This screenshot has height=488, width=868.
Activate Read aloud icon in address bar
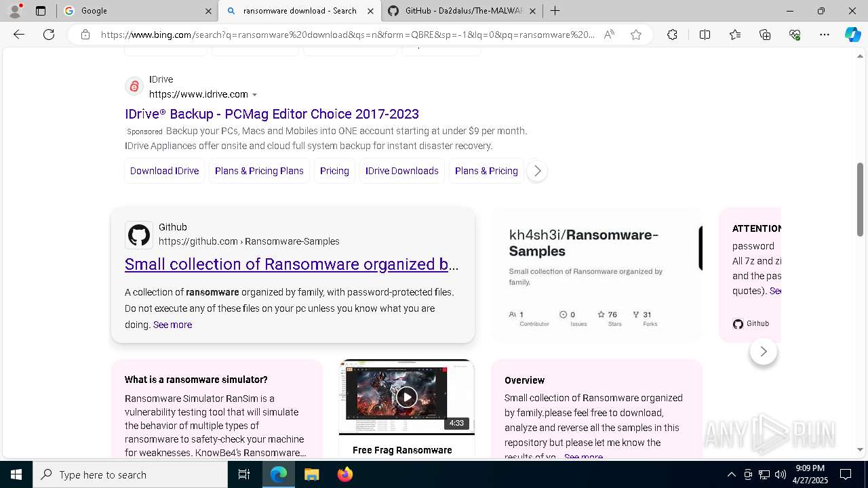[x=609, y=35]
